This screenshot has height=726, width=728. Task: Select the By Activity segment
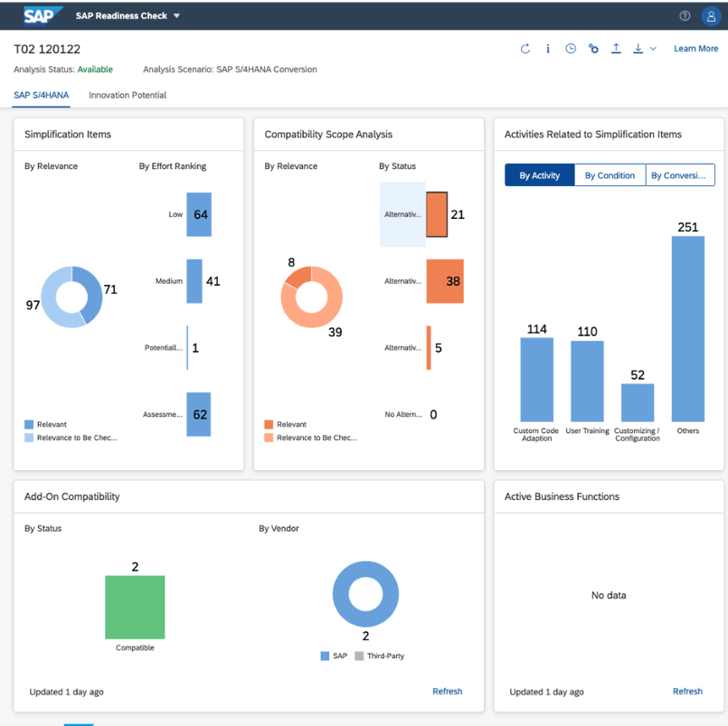pyautogui.click(x=540, y=175)
